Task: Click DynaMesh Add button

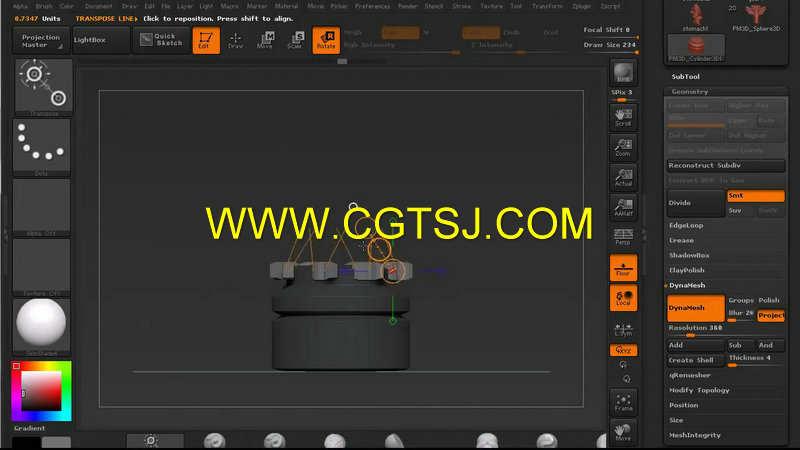Action: (x=695, y=345)
